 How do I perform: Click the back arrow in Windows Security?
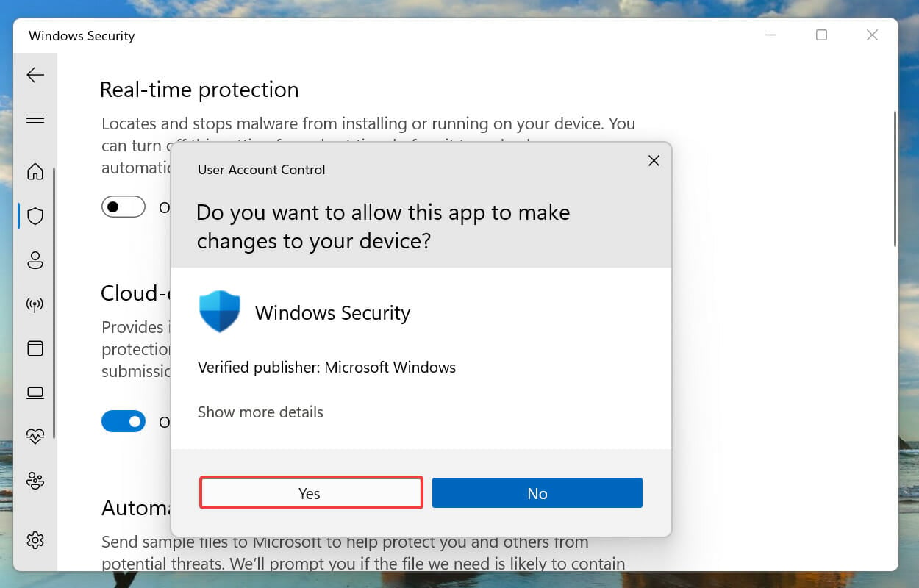click(35, 75)
